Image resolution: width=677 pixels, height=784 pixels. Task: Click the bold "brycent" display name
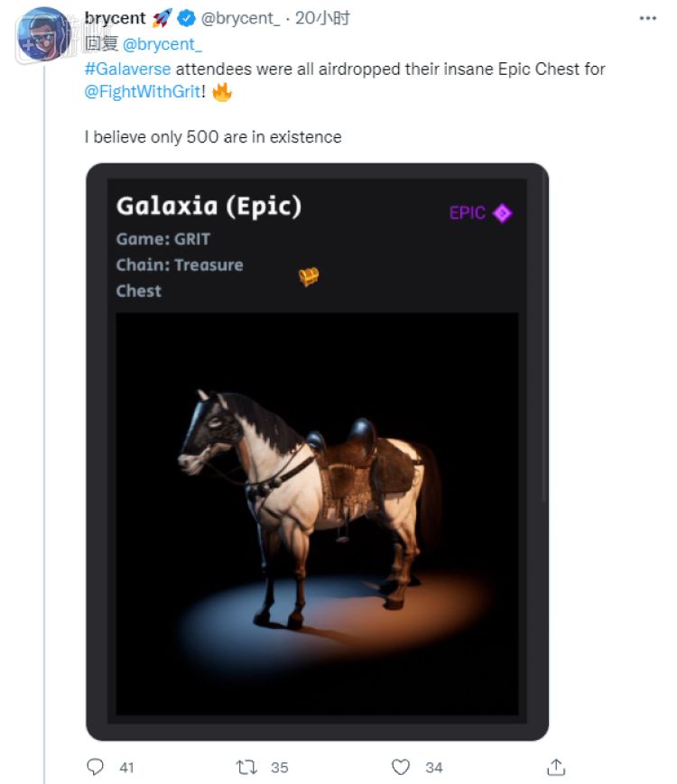point(116,18)
